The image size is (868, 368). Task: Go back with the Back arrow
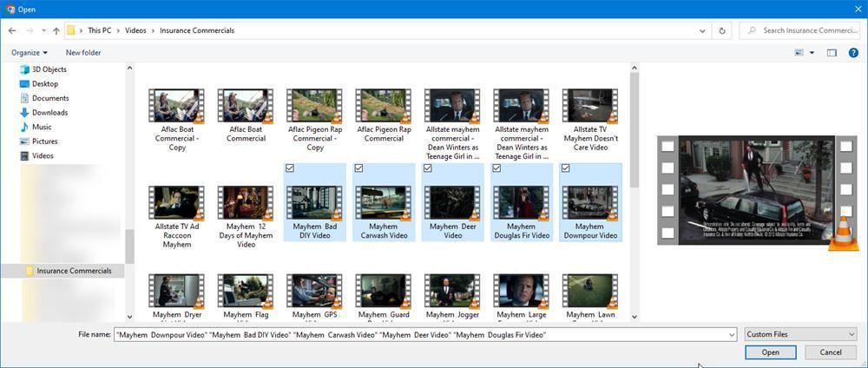tap(12, 31)
